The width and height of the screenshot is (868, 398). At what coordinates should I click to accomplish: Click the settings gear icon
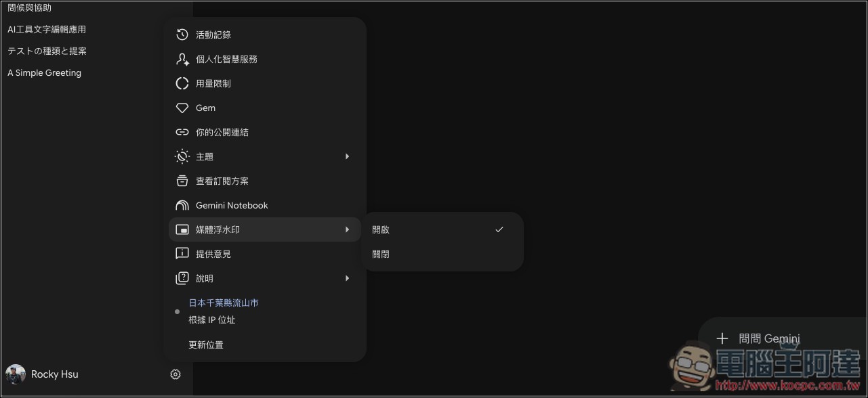tap(175, 374)
